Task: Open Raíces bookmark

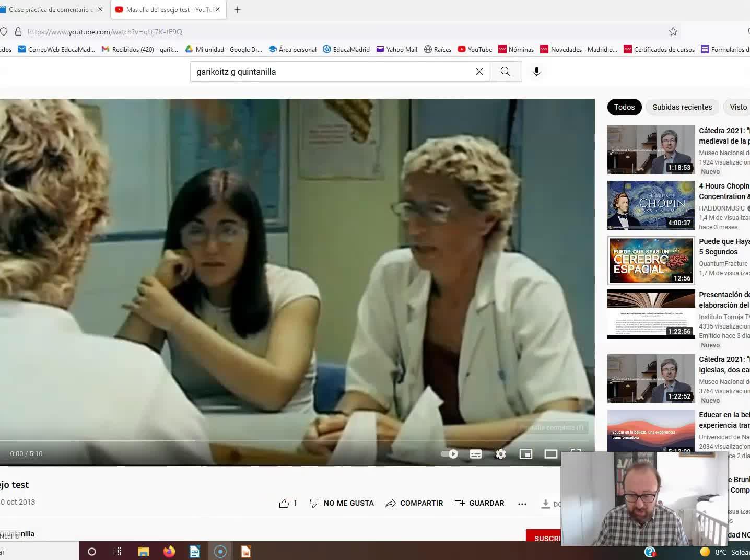Action: tap(438, 49)
